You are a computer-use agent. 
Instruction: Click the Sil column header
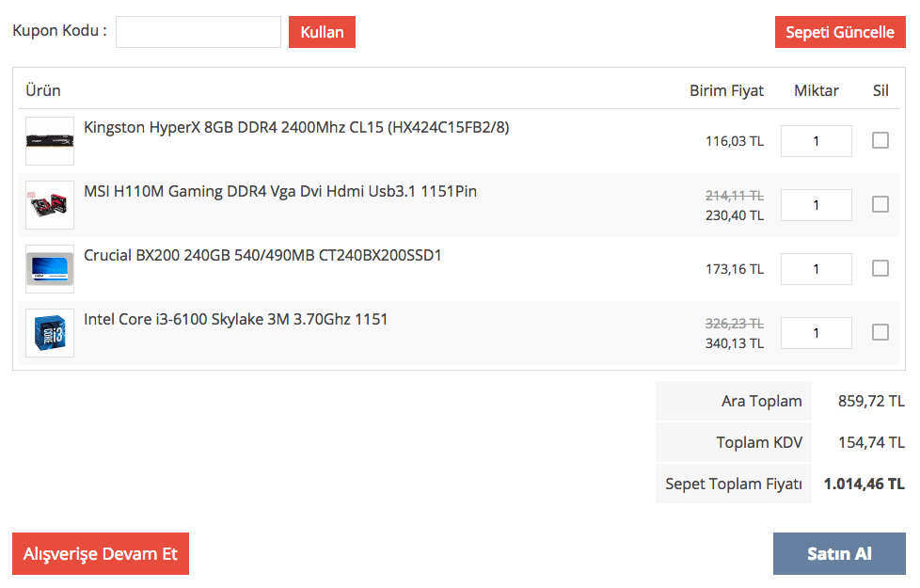pos(880,90)
